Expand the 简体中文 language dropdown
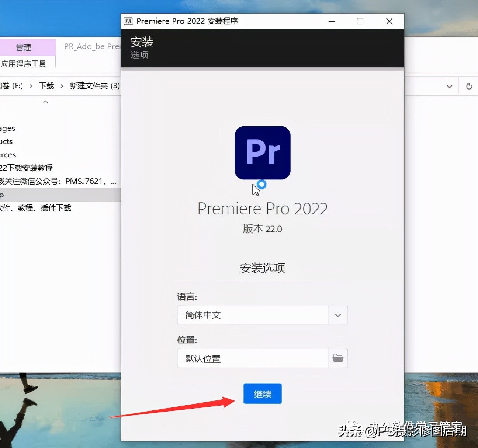Viewport: 478px width, 448px height. (x=337, y=315)
